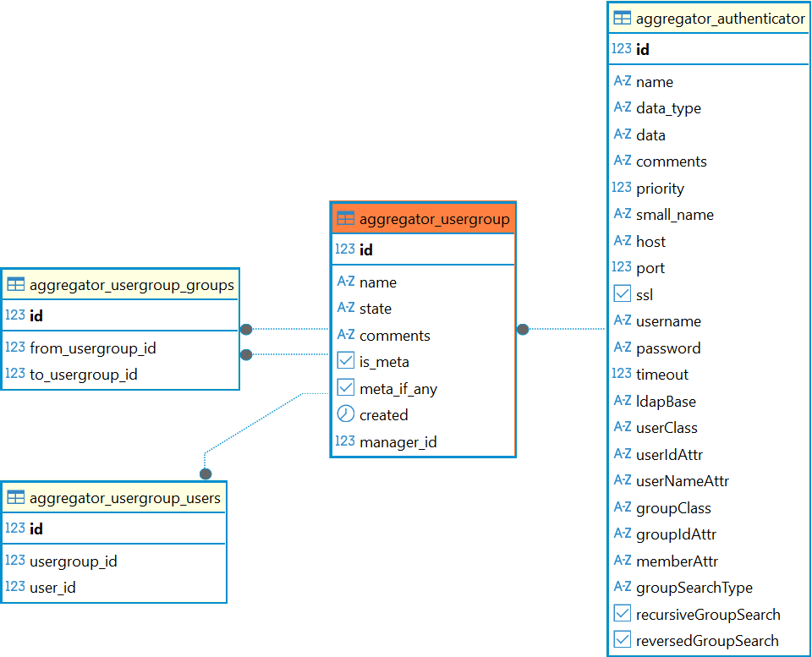
Task: Click the aggregator_usergroup table icon
Action: tap(345, 219)
